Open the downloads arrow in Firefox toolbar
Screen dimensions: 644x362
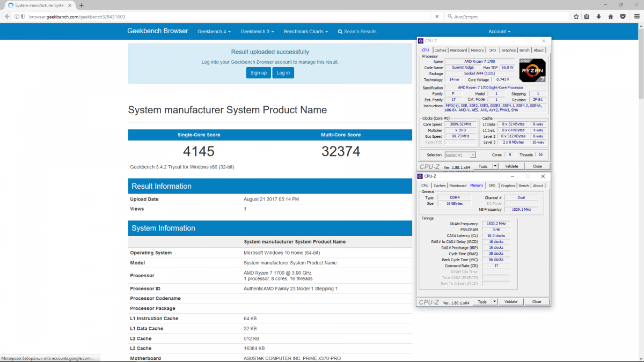[x=599, y=17]
